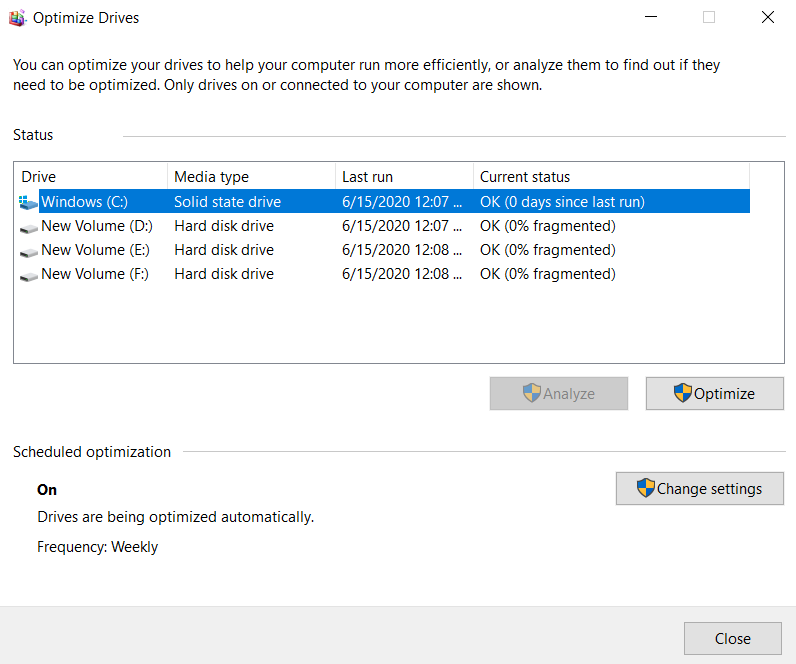The width and height of the screenshot is (796, 664).
Task: Click the Optimize Drives app icon in title bar
Action: tap(17, 18)
